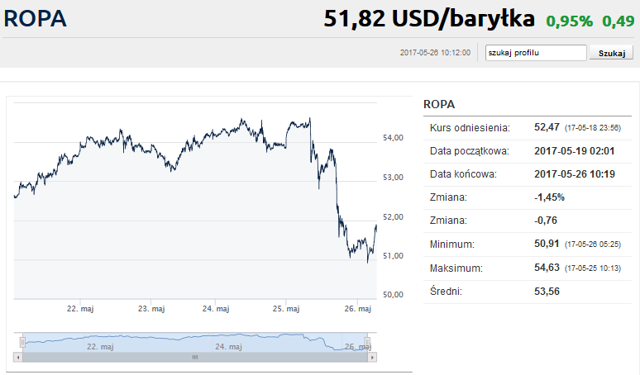Image resolution: width=640 pixels, height=375 pixels.
Task: Click the Średni value 53,56
Action: coord(547,291)
